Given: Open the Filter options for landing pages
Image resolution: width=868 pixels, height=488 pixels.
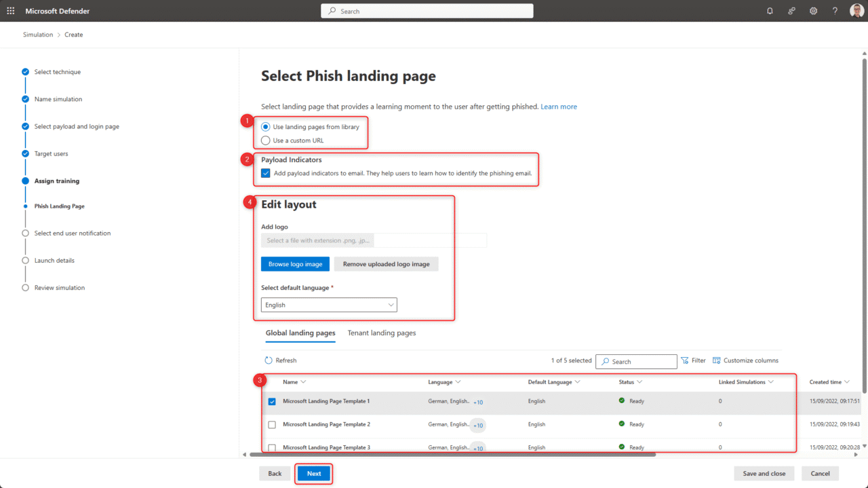Looking at the screenshot, I should (693, 360).
